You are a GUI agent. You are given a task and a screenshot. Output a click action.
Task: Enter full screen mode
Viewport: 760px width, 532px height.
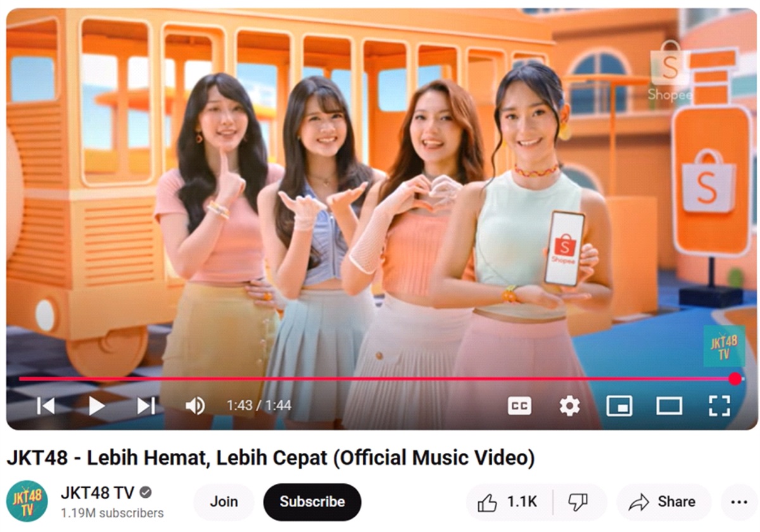(x=719, y=405)
